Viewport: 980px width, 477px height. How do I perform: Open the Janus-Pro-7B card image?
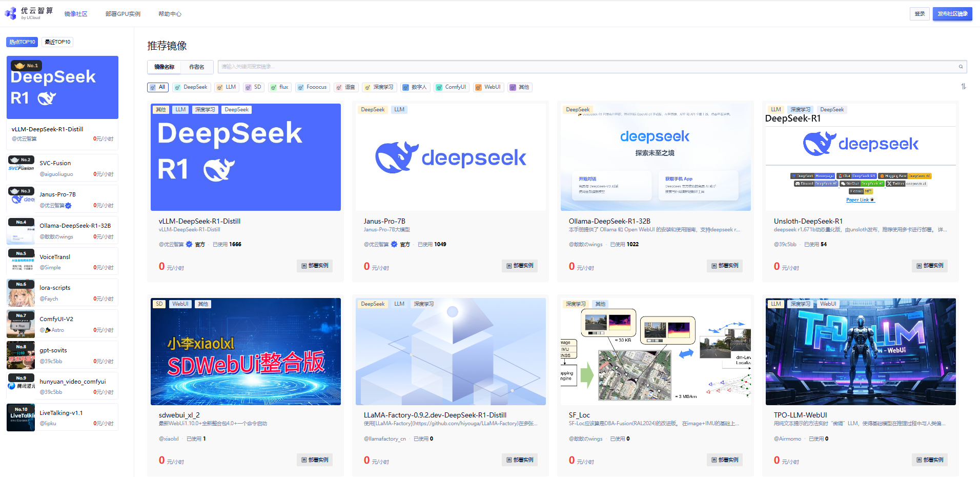451,157
